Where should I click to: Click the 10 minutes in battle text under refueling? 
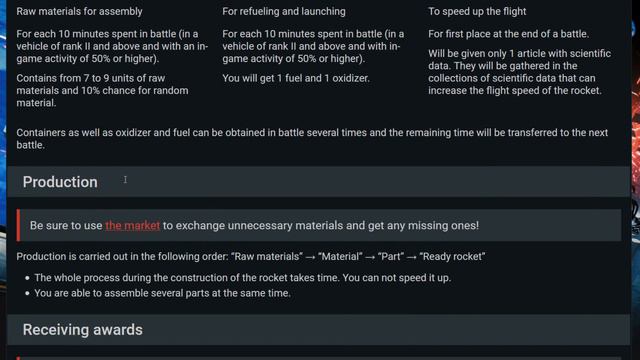click(313, 46)
